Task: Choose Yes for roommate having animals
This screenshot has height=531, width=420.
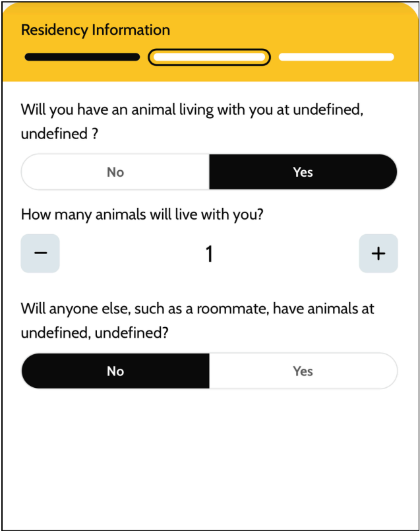Action: pyautogui.click(x=303, y=371)
